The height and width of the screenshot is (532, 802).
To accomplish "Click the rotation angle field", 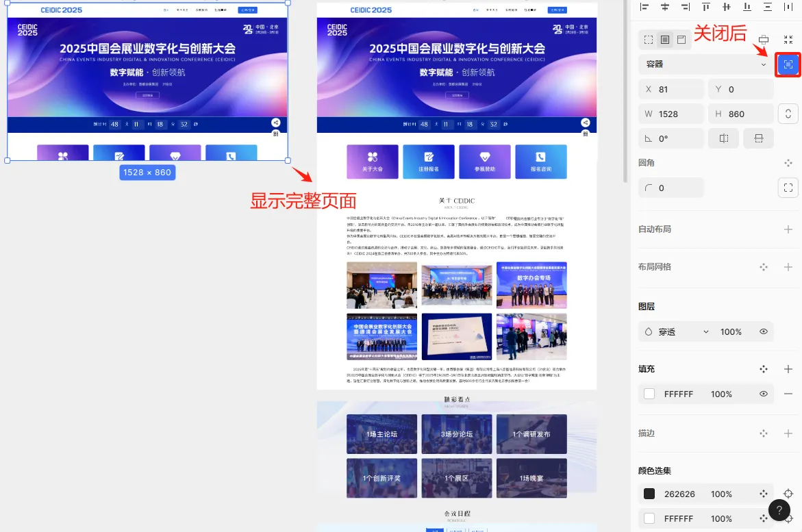I will (671, 138).
